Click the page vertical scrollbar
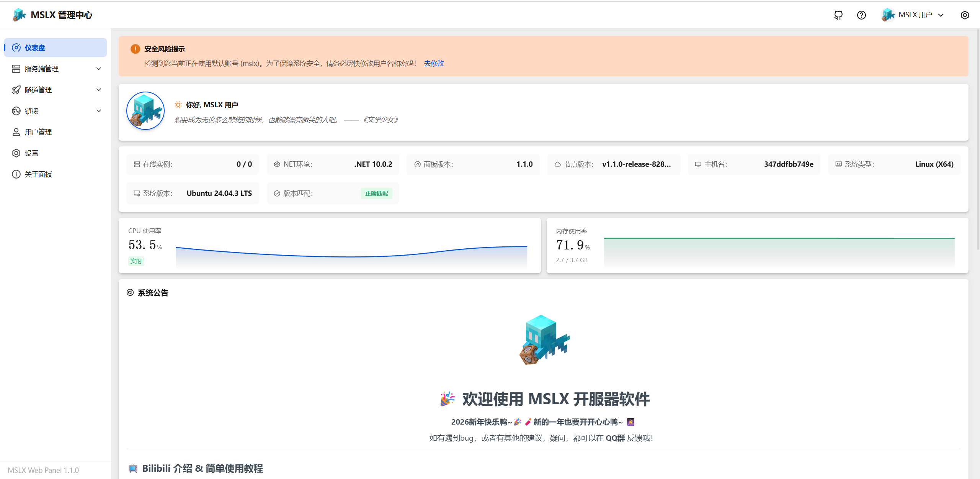Viewport: 980px width, 479px height. [x=977, y=138]
